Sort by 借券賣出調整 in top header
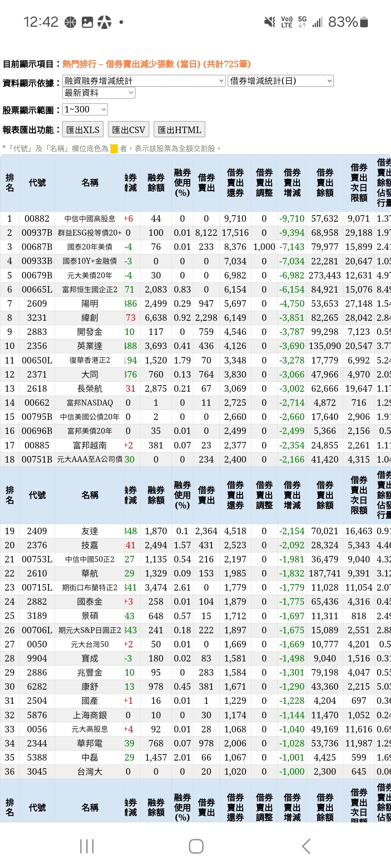This screenshot has width=391, height=868. (264, 183)
